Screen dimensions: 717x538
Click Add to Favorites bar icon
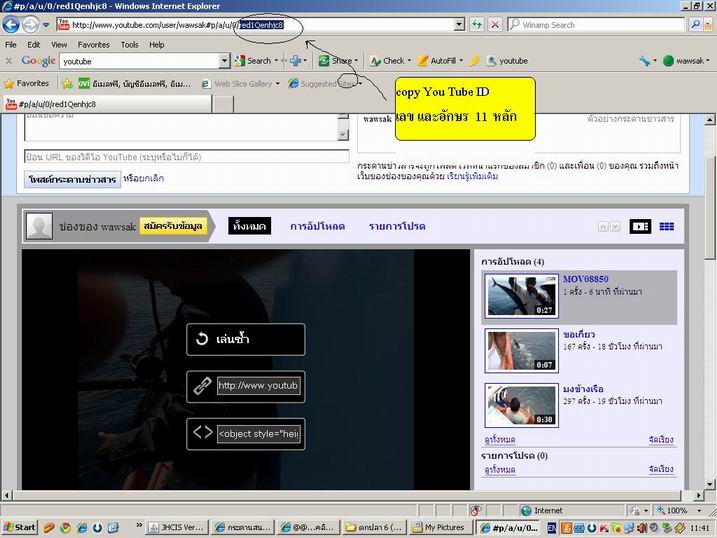(x=67, y=84)
